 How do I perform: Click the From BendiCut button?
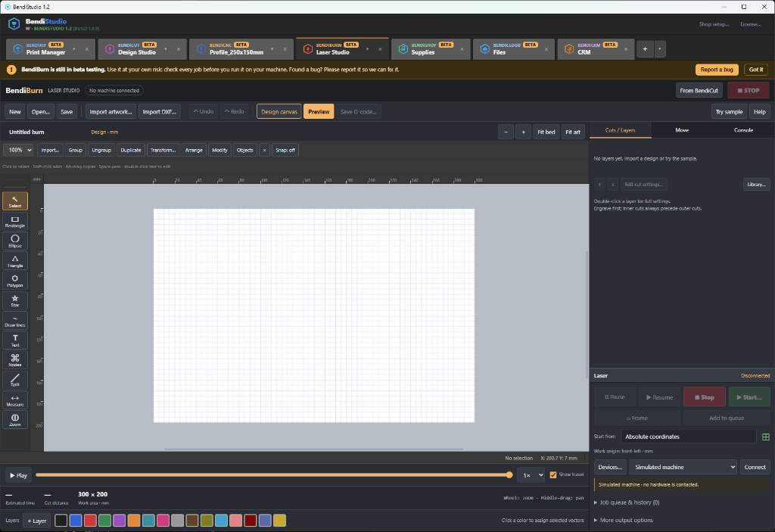(x=699, y=91)
